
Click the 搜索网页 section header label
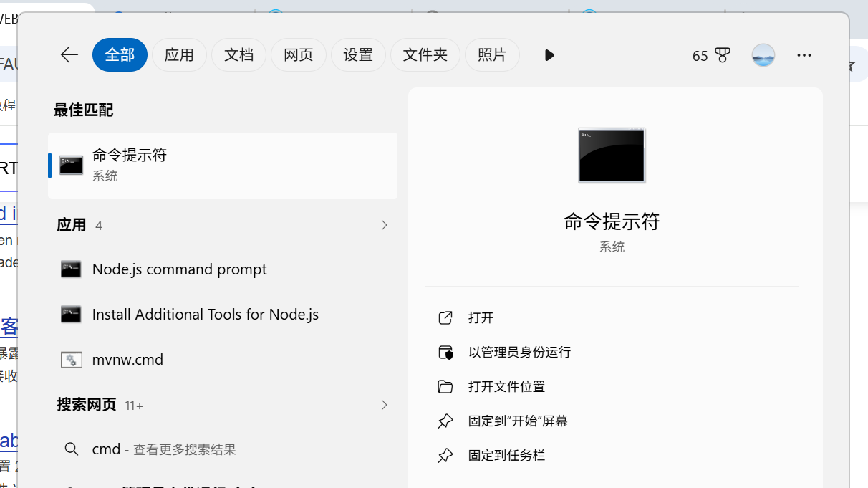[x=87, y=405]
